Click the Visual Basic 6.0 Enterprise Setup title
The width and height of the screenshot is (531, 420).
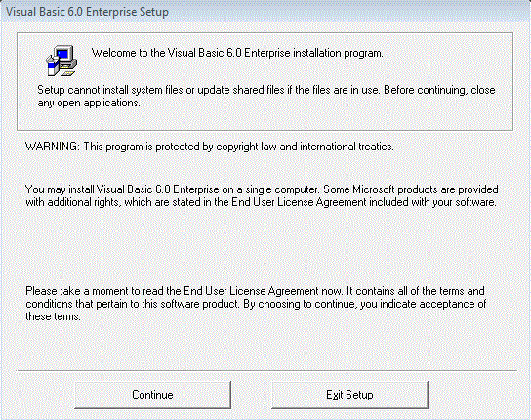tap(87, 12)
